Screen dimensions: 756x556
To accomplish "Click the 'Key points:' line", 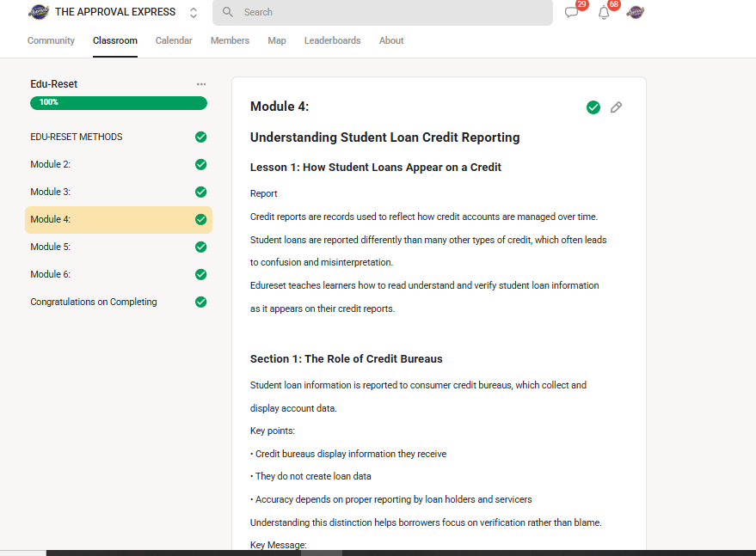I will [273, 431].
